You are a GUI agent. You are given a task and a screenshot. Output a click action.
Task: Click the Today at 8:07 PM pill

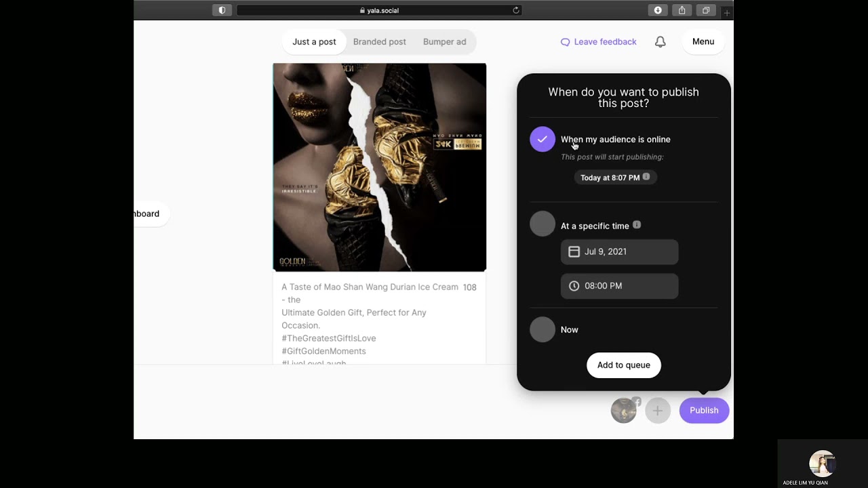[x=614, y=178]
